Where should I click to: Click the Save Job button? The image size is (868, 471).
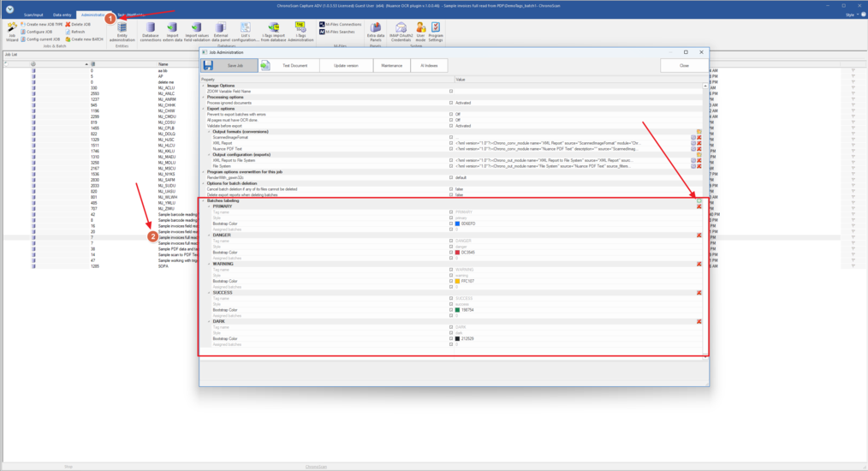click(x=228, y=65)
